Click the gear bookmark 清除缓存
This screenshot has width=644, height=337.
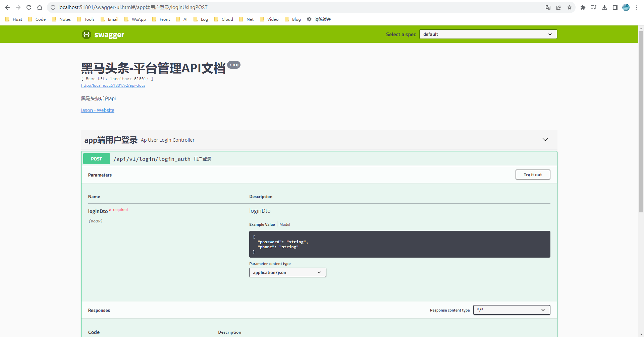coord(319,19)
